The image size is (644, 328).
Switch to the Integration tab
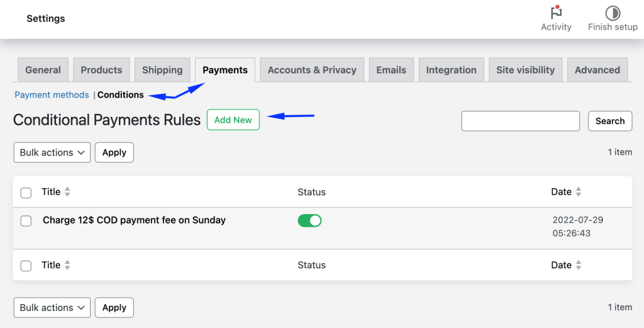coord(452,70)
